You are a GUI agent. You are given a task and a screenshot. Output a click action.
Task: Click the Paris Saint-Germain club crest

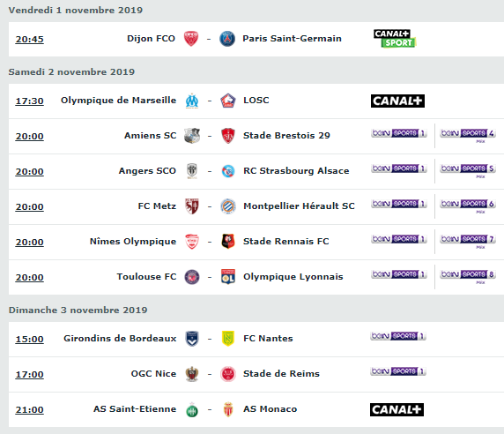pos(227,39)
